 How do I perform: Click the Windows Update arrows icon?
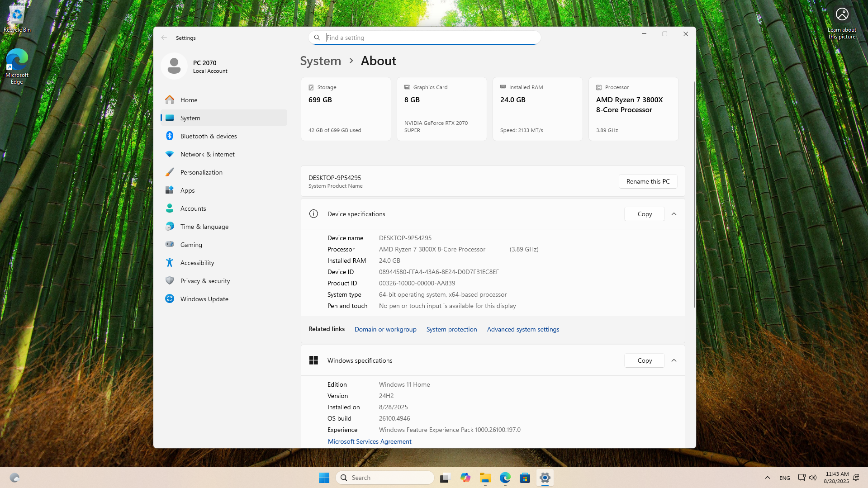(170, 298)
